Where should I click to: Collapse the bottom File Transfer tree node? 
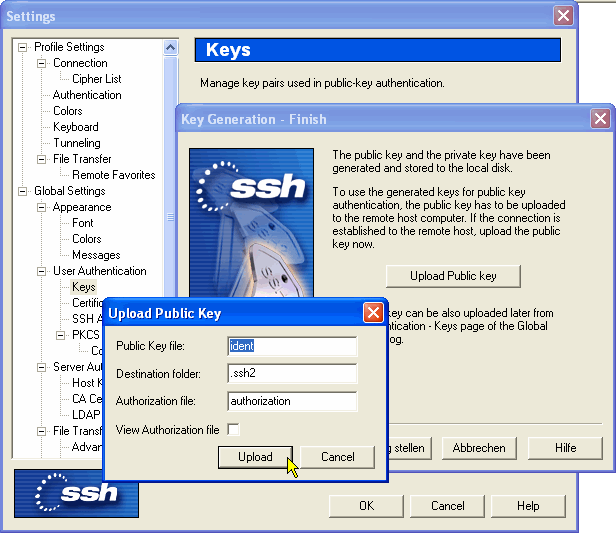coord(41,431)
